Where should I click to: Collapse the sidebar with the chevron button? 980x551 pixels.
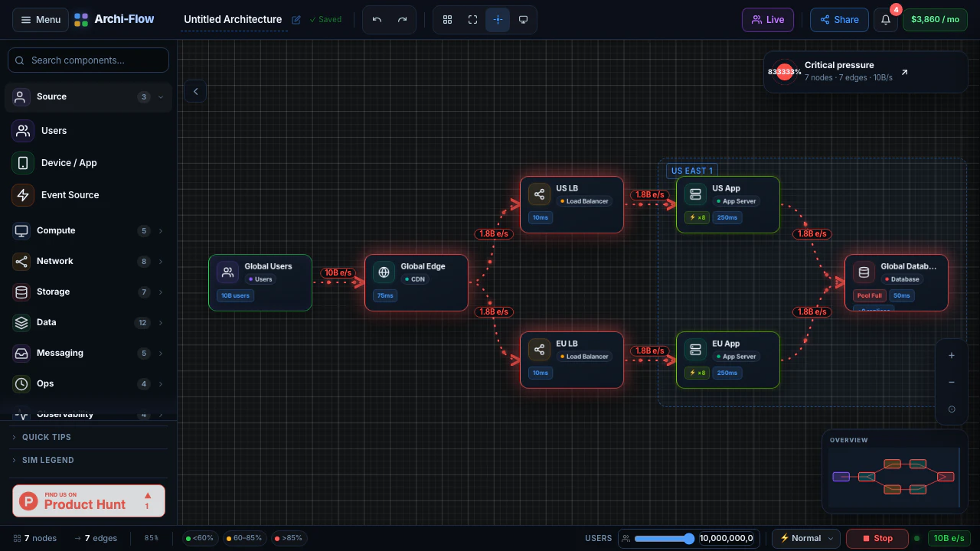(195, 91)
